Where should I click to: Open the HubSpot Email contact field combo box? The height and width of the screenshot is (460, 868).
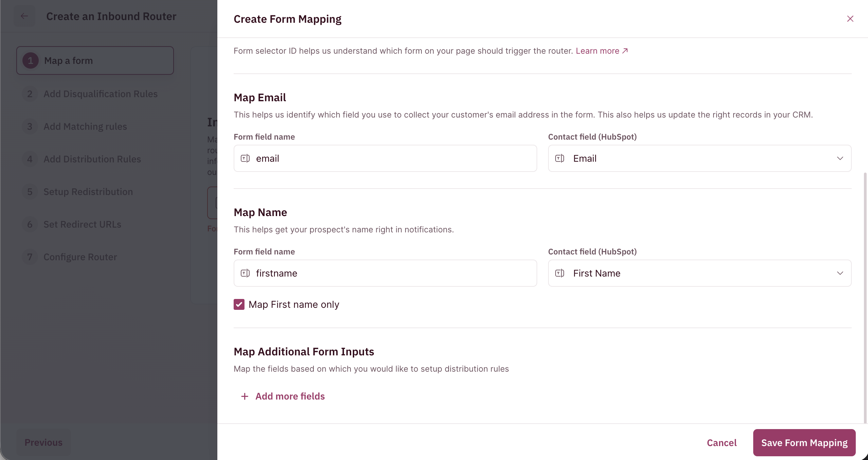pyautogui.click(x=700, y=158)
